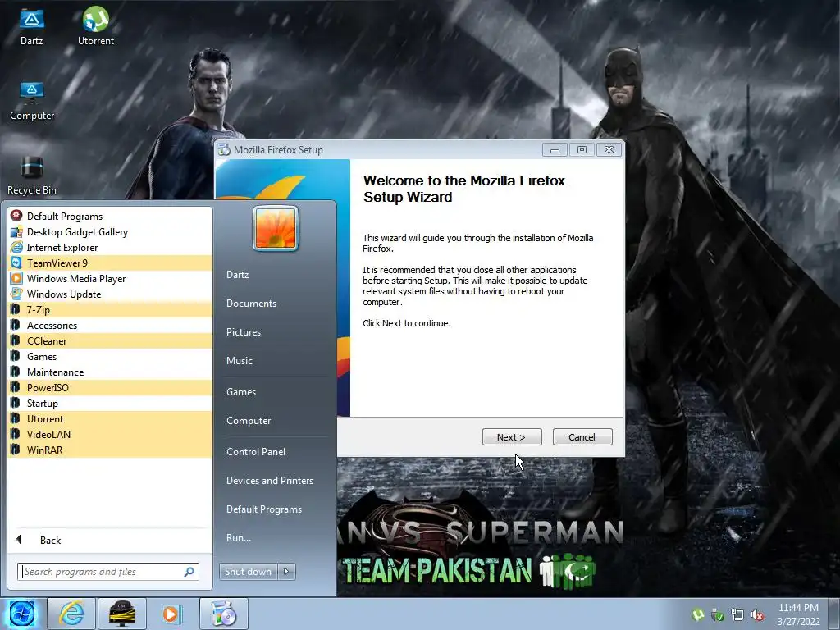Open Windows Update entry

(111, 294)
